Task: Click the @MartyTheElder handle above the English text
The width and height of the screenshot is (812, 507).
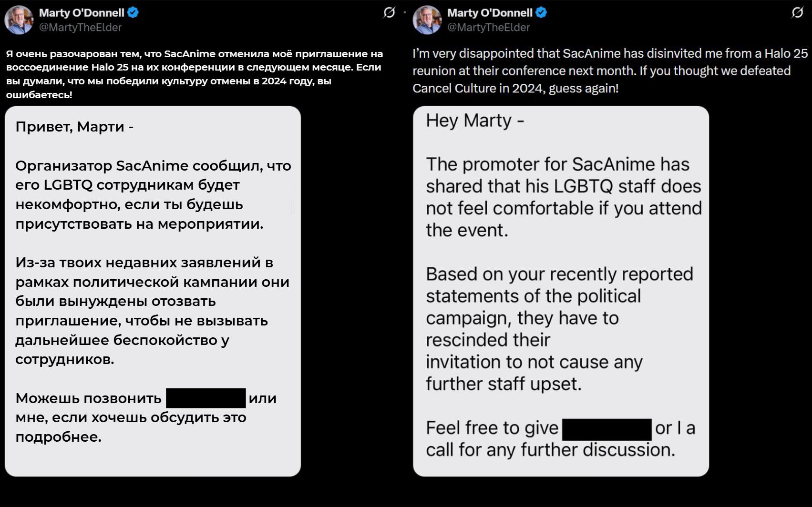Action: [488, 28]
